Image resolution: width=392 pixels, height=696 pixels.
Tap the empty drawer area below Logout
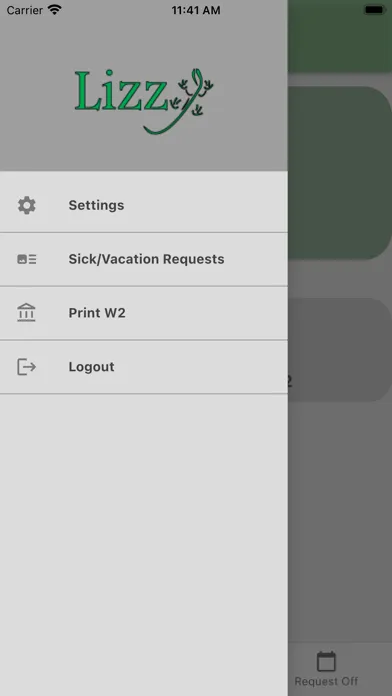point(144,545)
